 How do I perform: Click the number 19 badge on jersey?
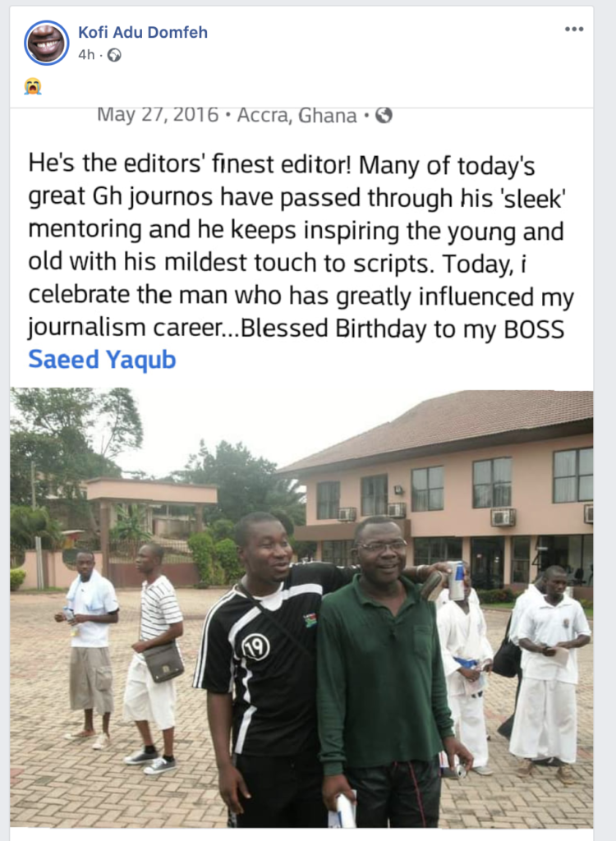coord(255,649)
